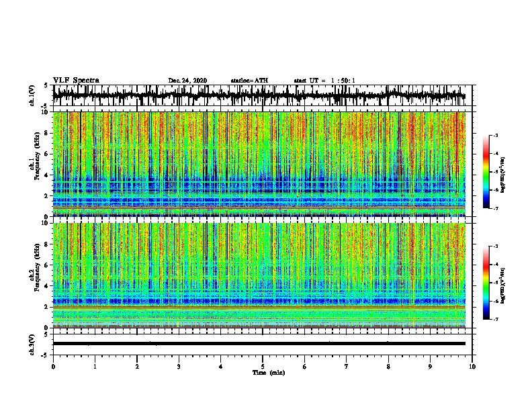
Task: Click the 'start UT = 1 : 50: 1' text
Action: (324, 81)
